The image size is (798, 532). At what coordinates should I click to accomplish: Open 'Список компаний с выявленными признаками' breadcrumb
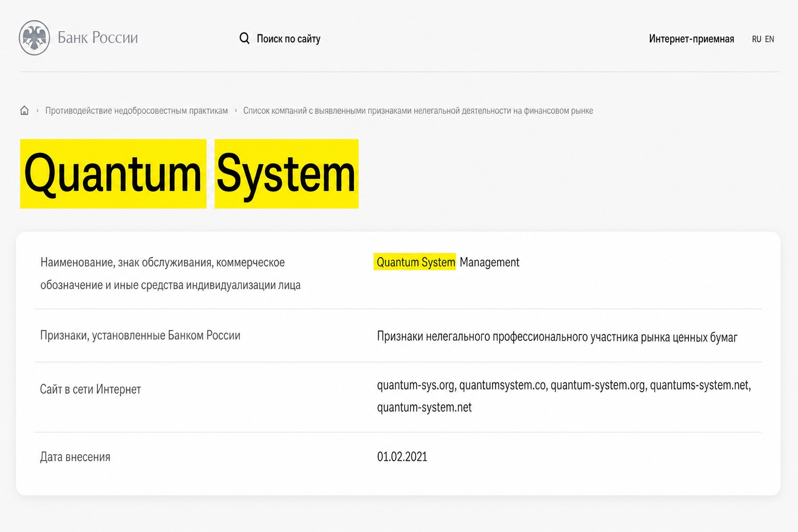[x=418, y=111]
